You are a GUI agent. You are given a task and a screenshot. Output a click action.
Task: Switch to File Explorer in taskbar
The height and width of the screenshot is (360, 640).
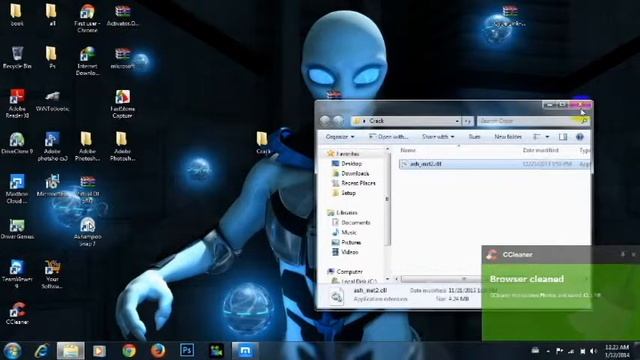pos(71,351)
